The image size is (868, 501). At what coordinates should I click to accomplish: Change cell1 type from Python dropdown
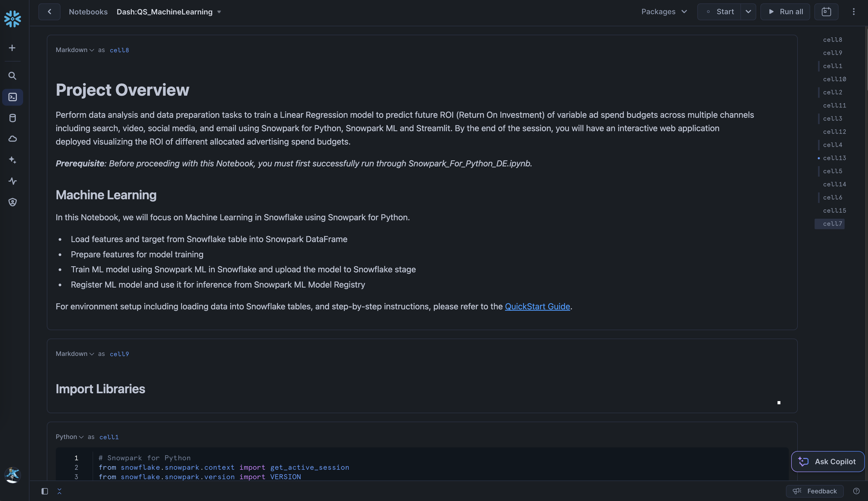pos(69,437)
